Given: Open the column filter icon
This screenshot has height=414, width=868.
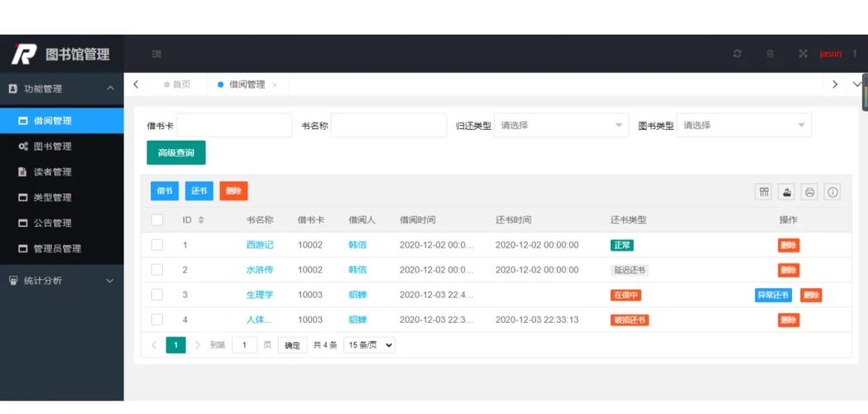Looking at the screenshot, I should tap(764, 192).
